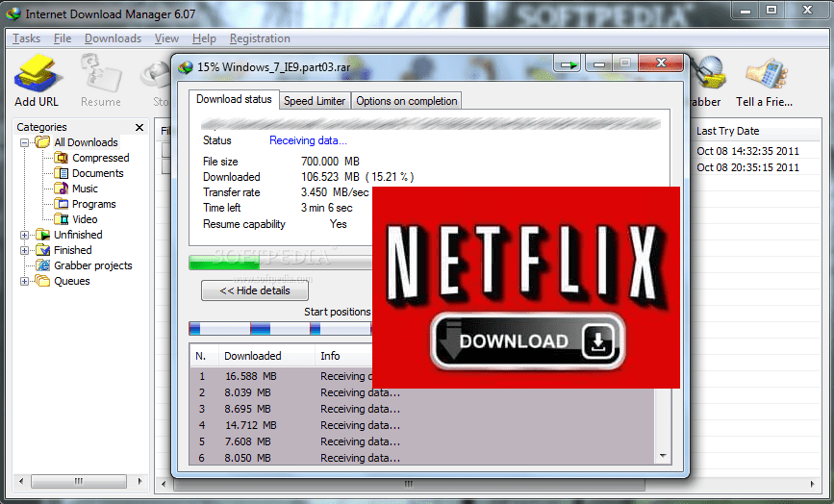Click the start positions segment bar
Image resolution: width=834 pixels, height=504 pixels.
tap(280, 329)
